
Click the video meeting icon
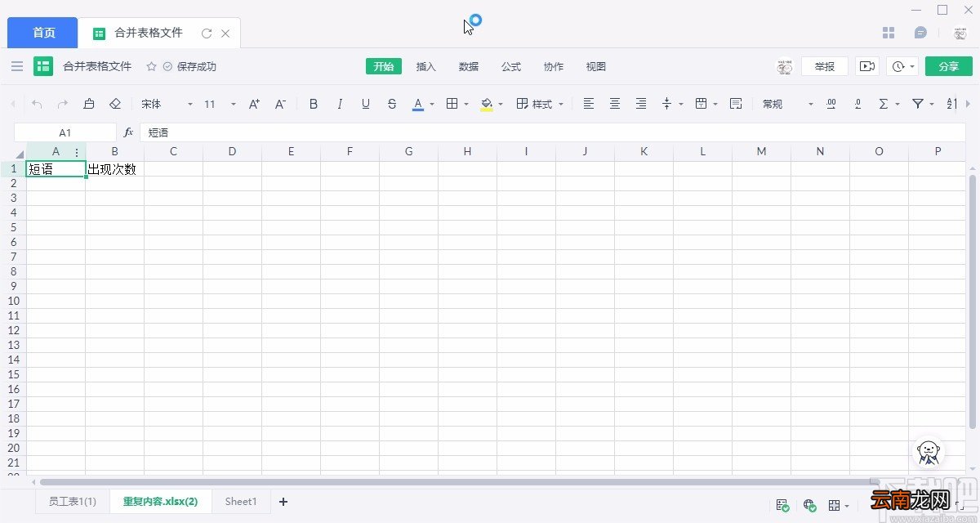click(x=867, y=66)
